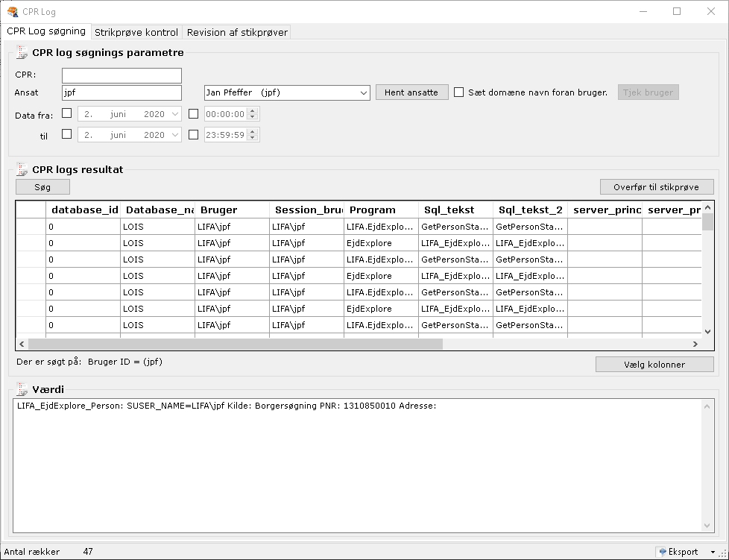
Task: Enable the 00:00:00 start time checkbox
Action: tap(194, 114)
